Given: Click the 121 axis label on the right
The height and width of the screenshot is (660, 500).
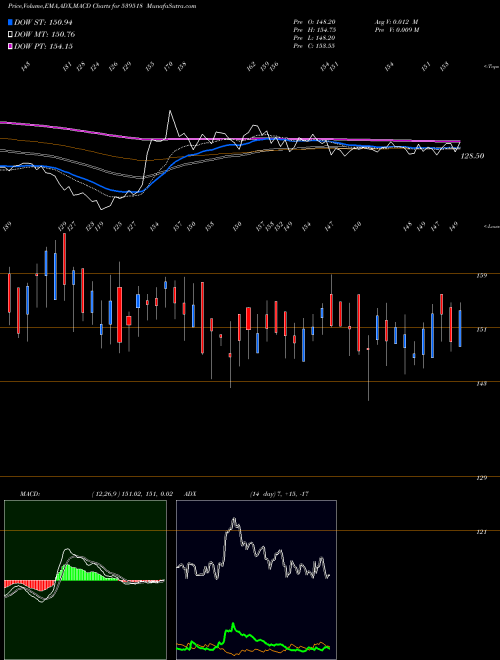Looking at the screenshot, I should pos(482,532).
